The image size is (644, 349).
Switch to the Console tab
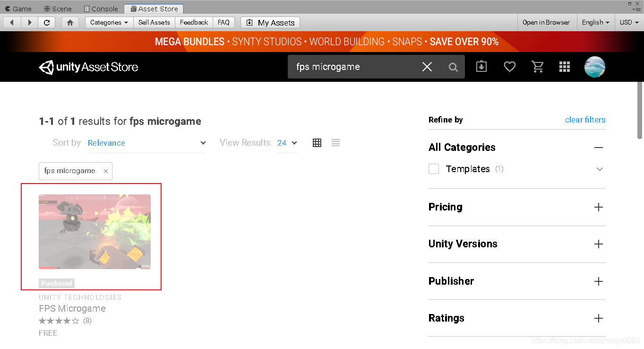(x=101, y=9)
